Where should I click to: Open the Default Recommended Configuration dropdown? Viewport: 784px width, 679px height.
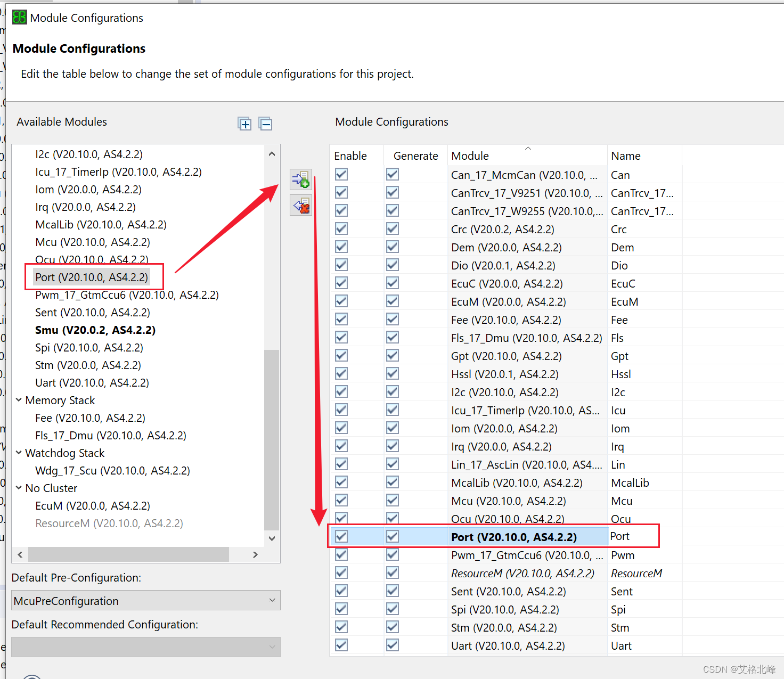pyautogui.click(x=272, y=647)
